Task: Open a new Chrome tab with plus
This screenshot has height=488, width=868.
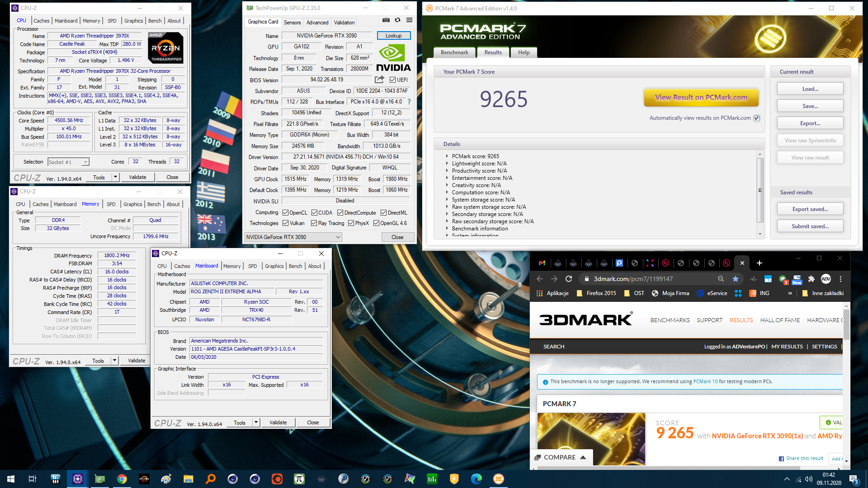Action: 759,263
